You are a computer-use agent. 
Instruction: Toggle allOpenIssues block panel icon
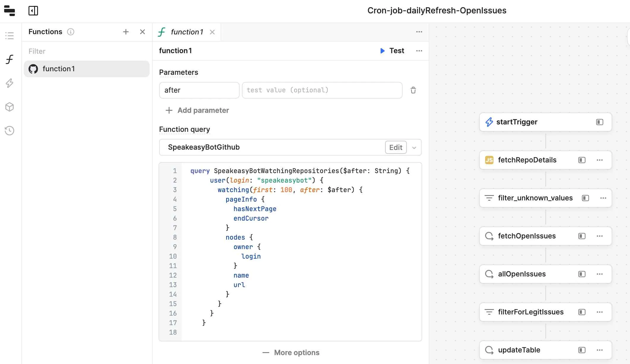pyautogui.click(x=582, y=274)
